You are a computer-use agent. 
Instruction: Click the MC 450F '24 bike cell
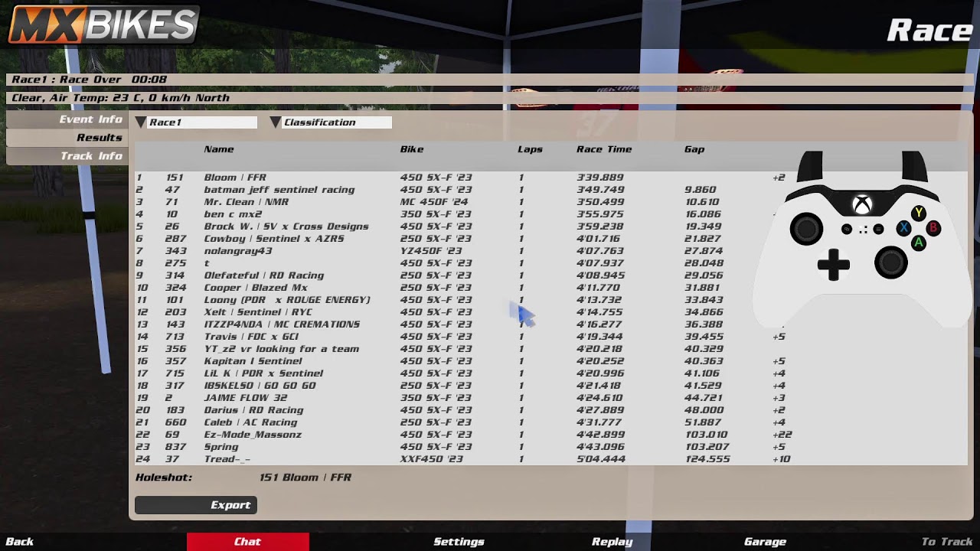pos(434,202)
